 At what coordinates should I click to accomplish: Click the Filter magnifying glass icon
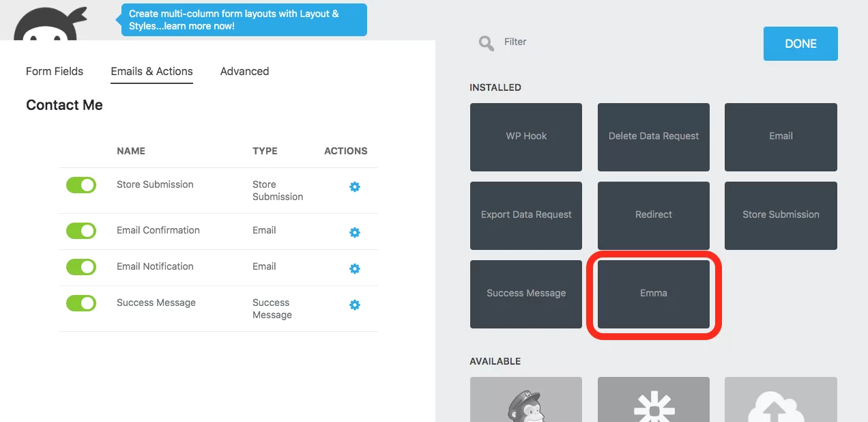point(486,43)
